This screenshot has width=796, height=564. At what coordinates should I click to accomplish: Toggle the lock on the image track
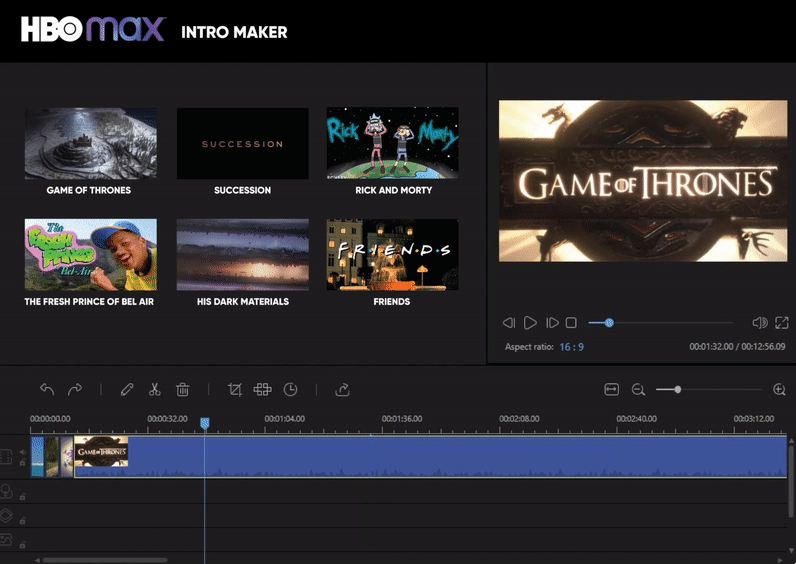click(x=22, y=545)
